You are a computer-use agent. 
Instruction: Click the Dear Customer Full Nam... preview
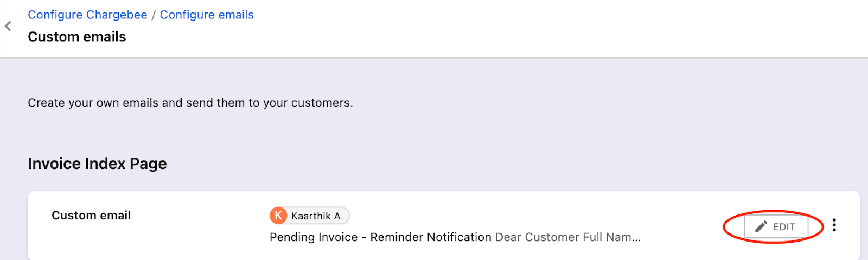(568, 237)
